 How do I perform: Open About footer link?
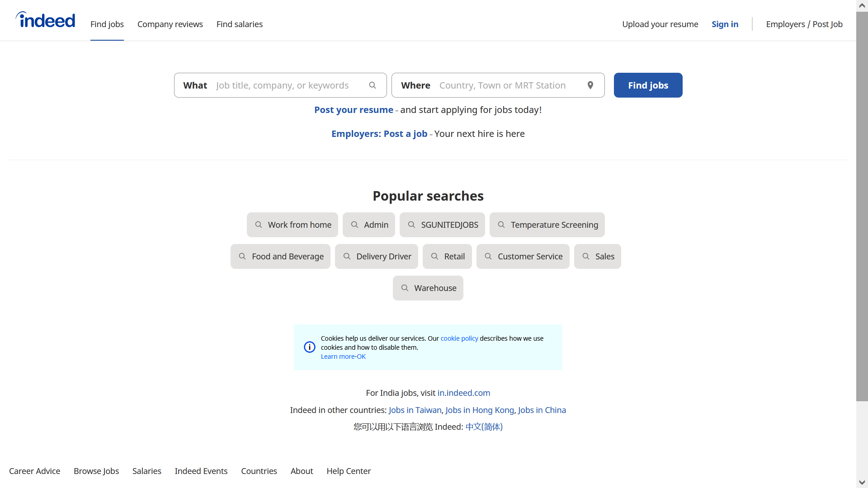(302, 471)
